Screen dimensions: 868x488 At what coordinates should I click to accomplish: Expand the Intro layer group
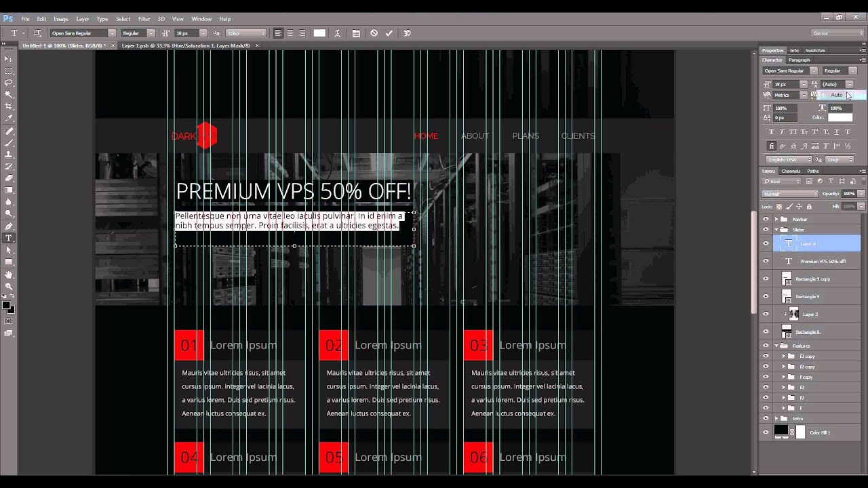click(x=776, y=418)
